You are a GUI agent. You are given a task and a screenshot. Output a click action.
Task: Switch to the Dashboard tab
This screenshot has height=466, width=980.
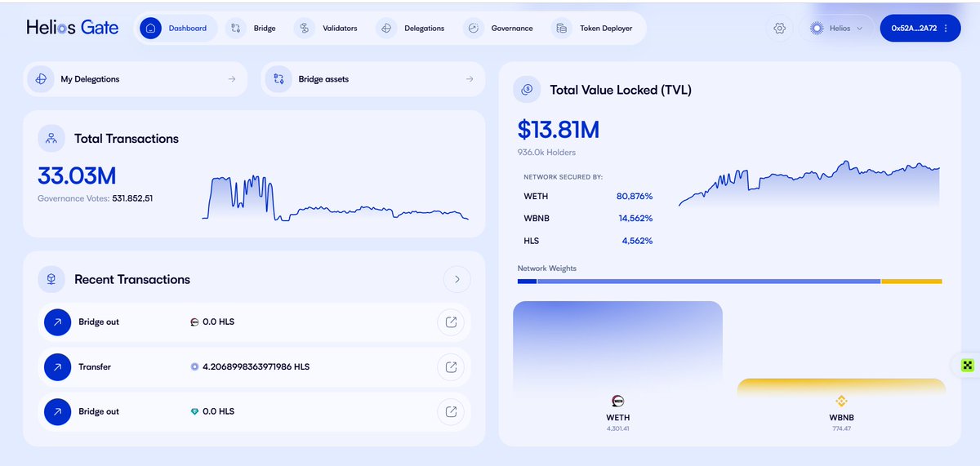pyautogui.click(x=176, y=28)
